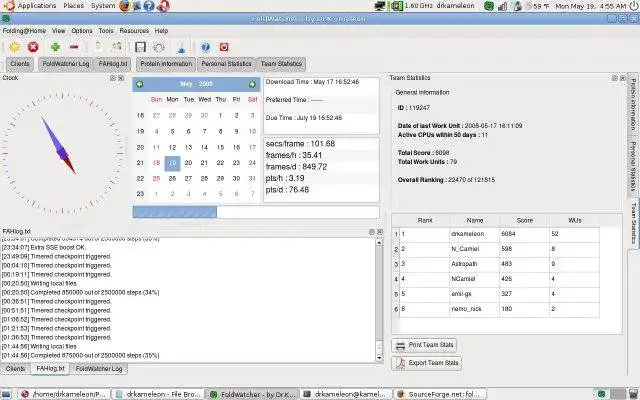Click the green FoldWatcher tray icon
Image resolution: width=640 pixels, height=400 pixels.
489,6
